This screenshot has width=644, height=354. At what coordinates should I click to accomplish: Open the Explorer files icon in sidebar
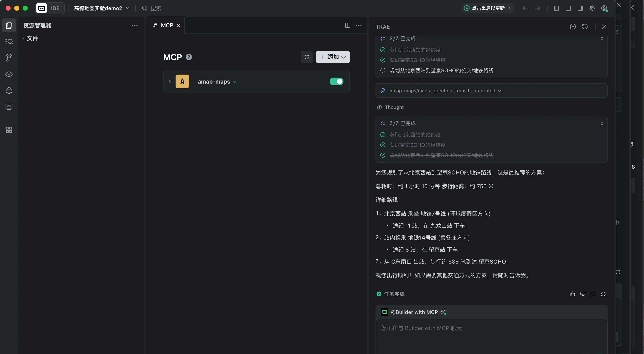pyautogui.click(x=9, y=25)
